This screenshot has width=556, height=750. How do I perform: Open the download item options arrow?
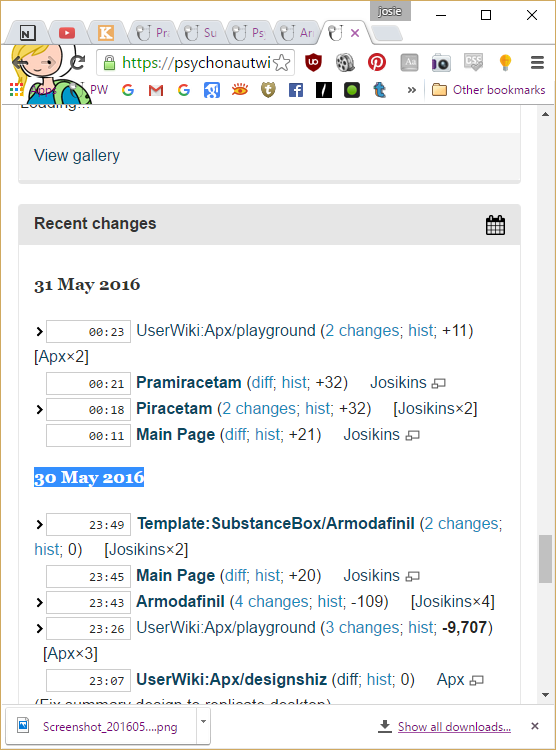point(203,721)
